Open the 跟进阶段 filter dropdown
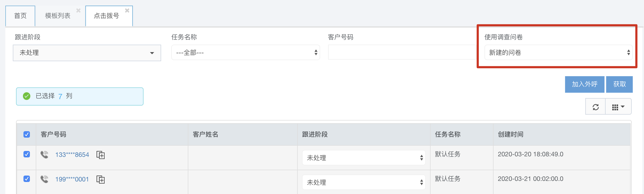The height and width of the screenshot is (194, 644). [x=87, y=53]
